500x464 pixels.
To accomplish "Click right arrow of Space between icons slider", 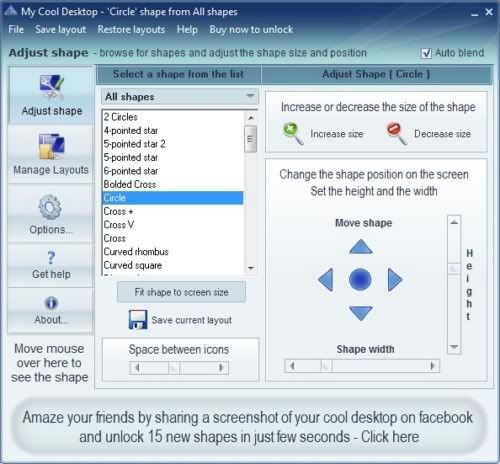I will (221, 368).
